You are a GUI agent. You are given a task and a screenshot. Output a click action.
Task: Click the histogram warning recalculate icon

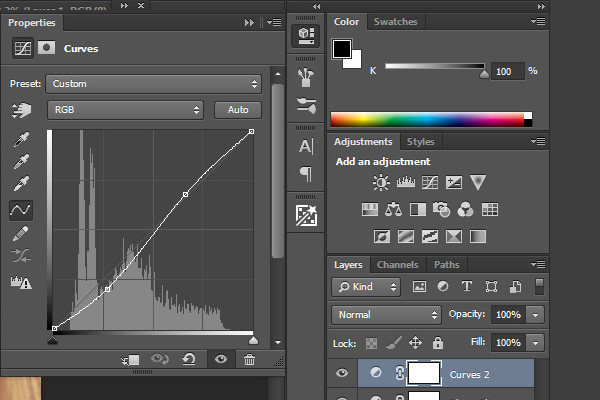tap(21, 282)
